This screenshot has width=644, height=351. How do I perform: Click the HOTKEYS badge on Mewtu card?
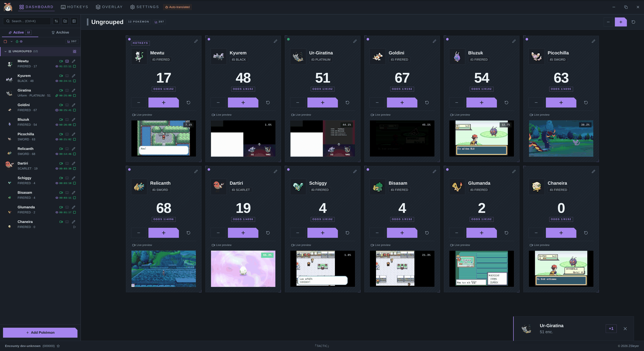pyautogui.click(x=140, y=43)
